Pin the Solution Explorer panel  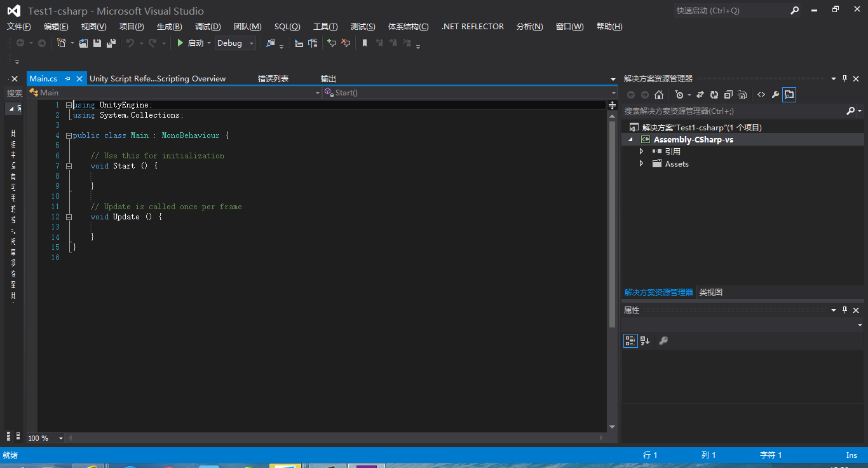pyautogui.click(x=845, y=78)
